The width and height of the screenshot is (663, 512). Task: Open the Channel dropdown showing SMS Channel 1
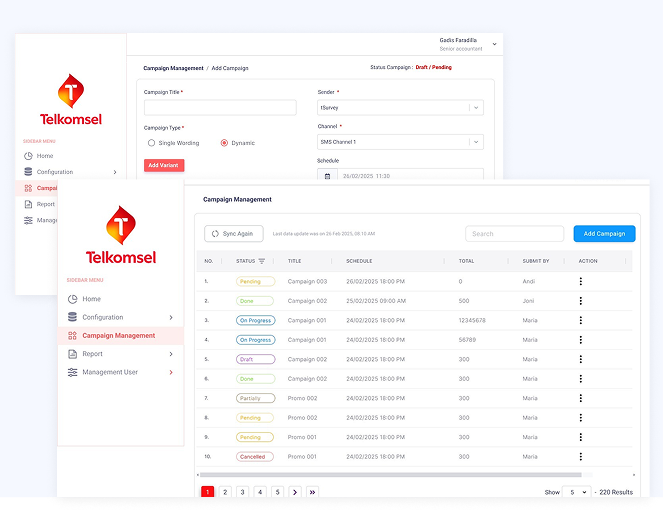pyautogui.click(x=399, y=142)
